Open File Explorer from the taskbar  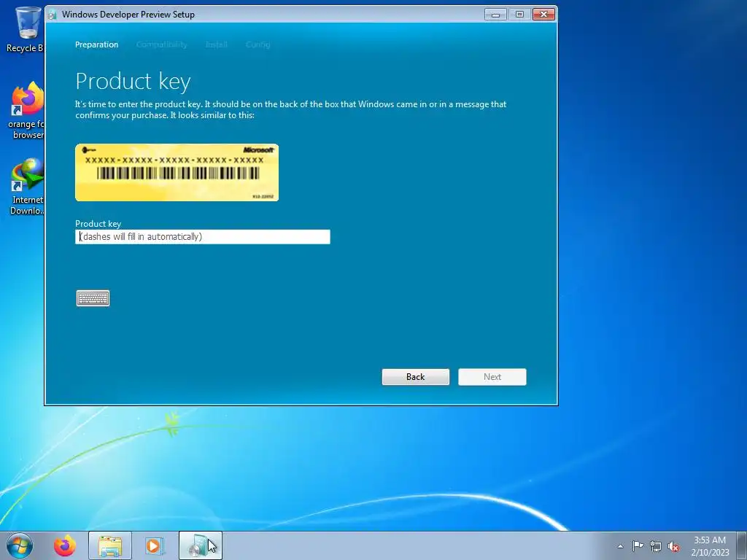[x=110, y=545]
